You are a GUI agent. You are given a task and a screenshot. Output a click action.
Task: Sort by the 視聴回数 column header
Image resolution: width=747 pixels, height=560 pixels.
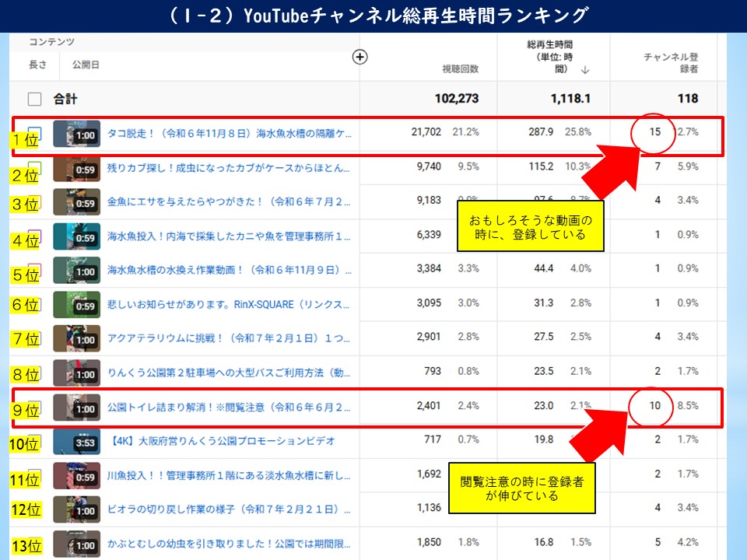coord(460,68)
